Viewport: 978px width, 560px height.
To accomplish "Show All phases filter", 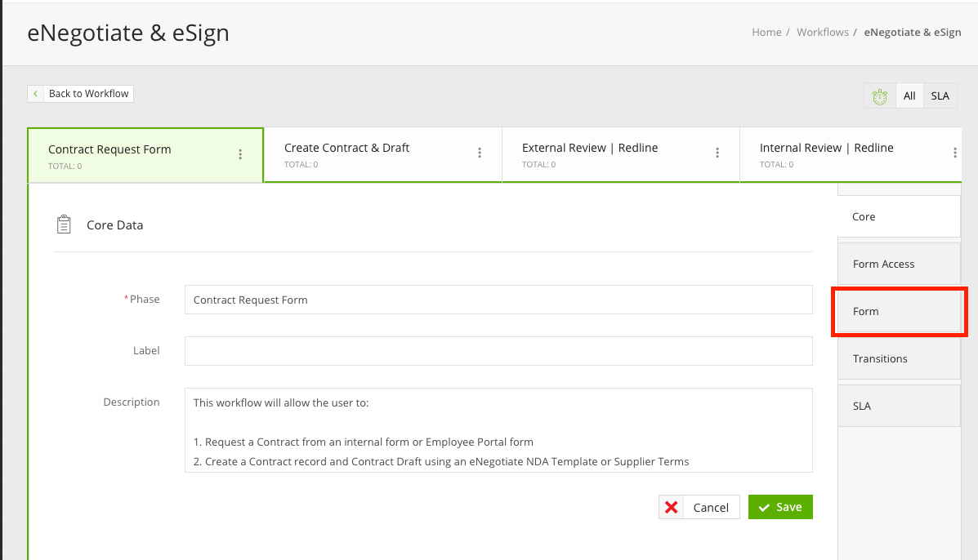I will 909,96.
